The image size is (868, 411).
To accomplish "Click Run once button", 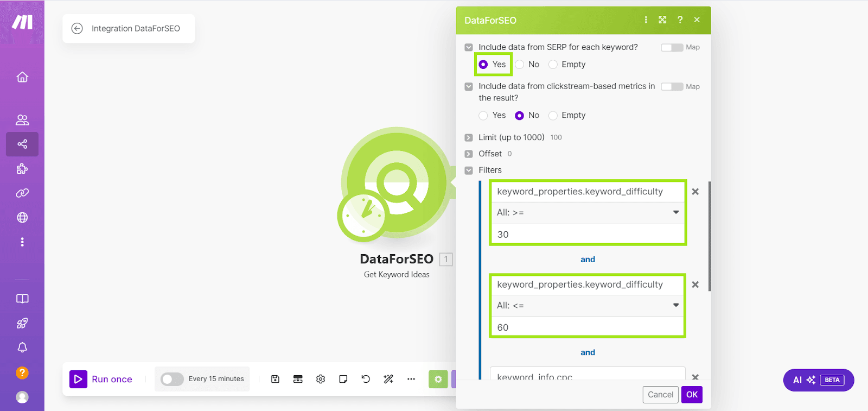I will click(x=101, y=379).
